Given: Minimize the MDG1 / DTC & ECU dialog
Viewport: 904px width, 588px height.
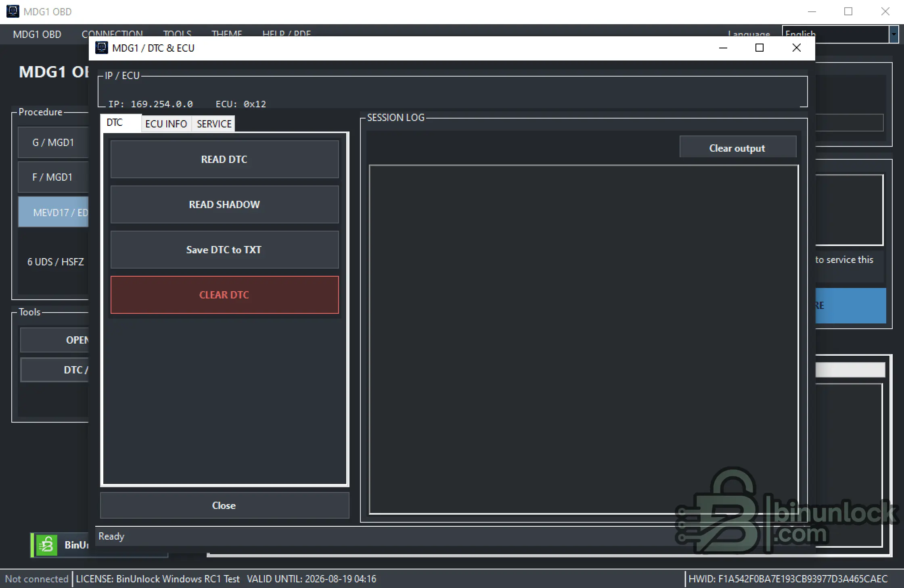Looking at the screenshot, I should [x=723, y=48].
